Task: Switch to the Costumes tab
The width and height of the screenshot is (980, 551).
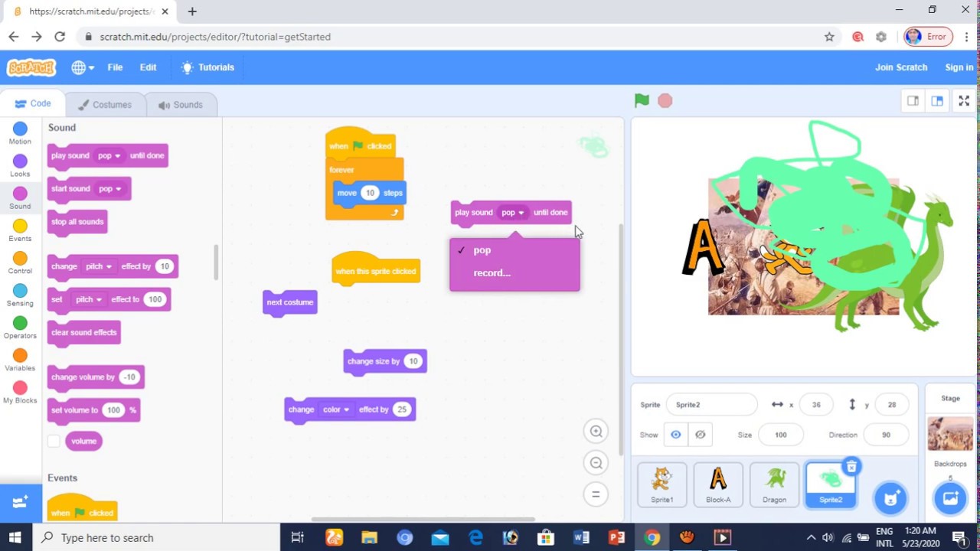Action: coord(104,105)
